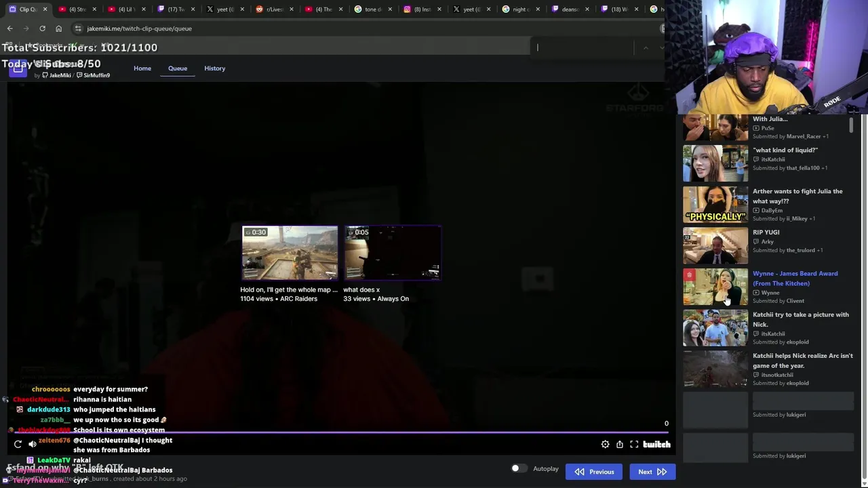Go to the Home nav item

[142, 68]
